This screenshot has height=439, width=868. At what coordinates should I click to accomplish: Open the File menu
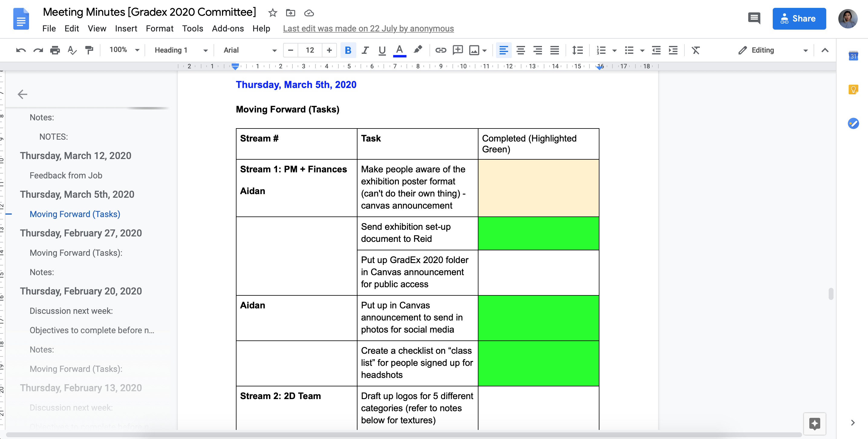(49, 29)
